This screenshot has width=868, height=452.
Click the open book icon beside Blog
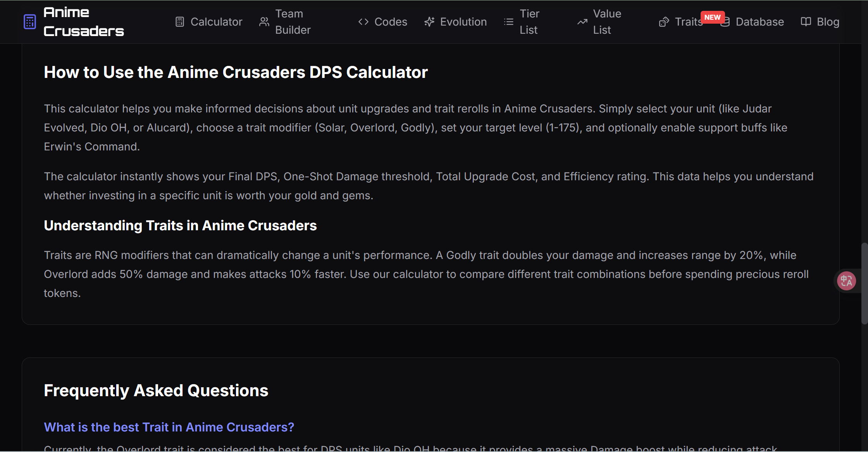[x=806, y=22]
